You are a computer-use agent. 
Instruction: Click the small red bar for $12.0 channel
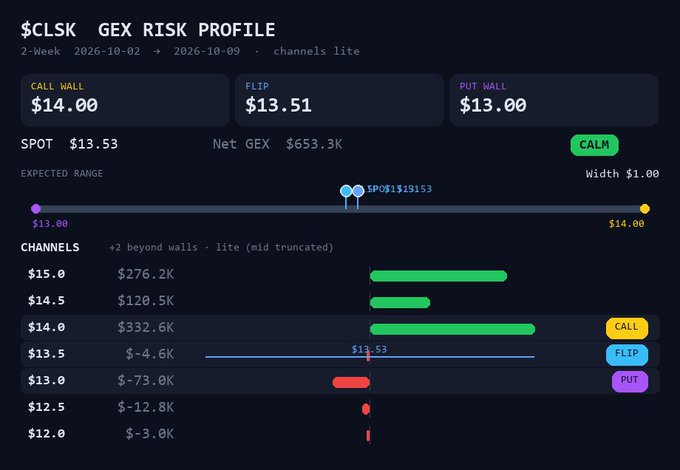368,435
